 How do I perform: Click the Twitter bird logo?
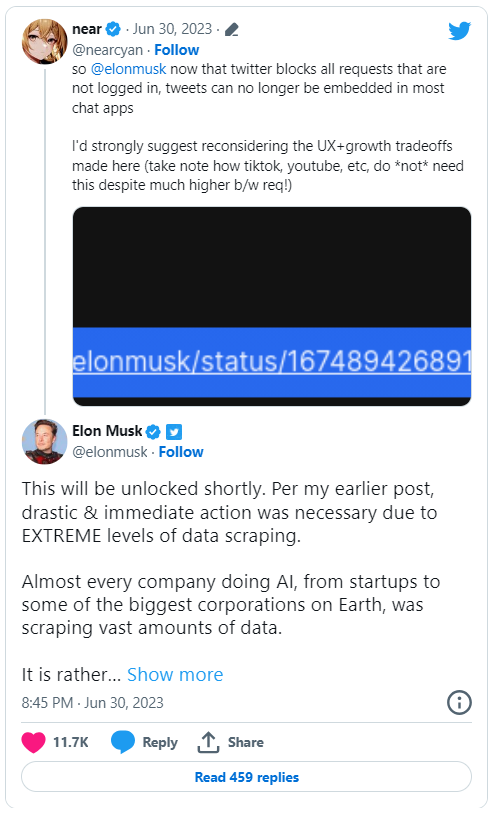pyautogui.click(x=460, y=31)
